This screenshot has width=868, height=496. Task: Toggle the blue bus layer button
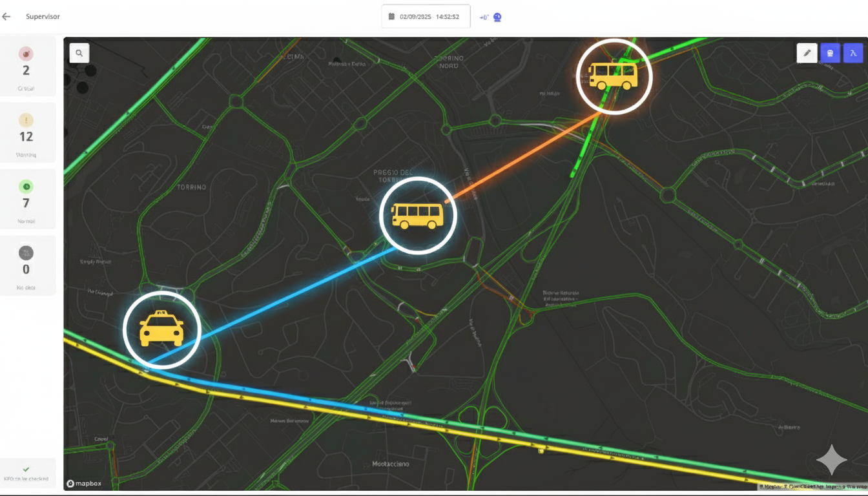tap(830, 53)
